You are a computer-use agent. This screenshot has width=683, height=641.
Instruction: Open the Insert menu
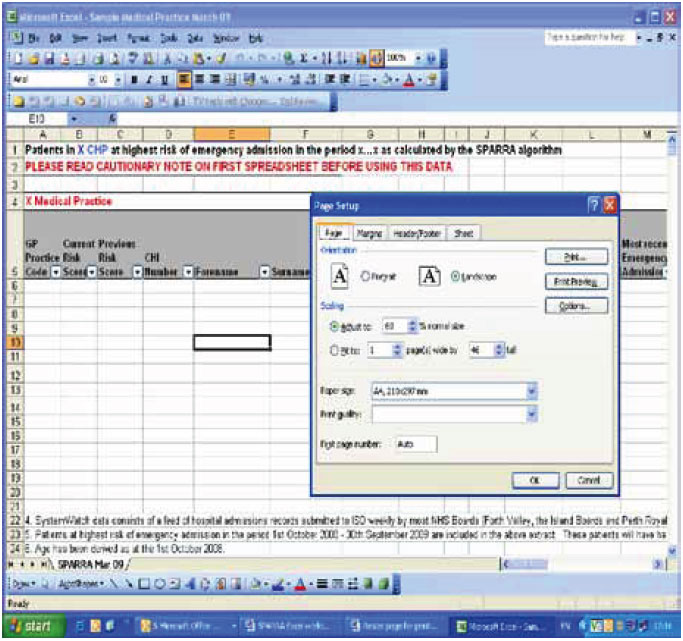coord(107,38)
